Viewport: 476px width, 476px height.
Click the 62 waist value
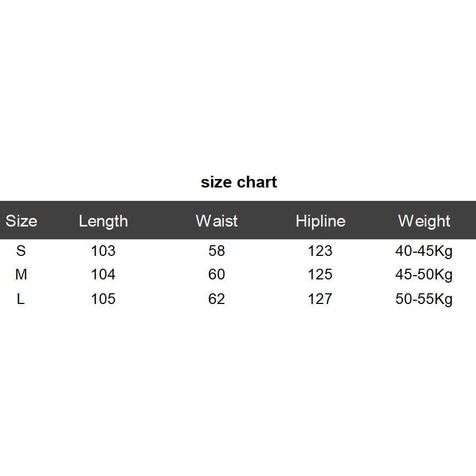[216, 299]
